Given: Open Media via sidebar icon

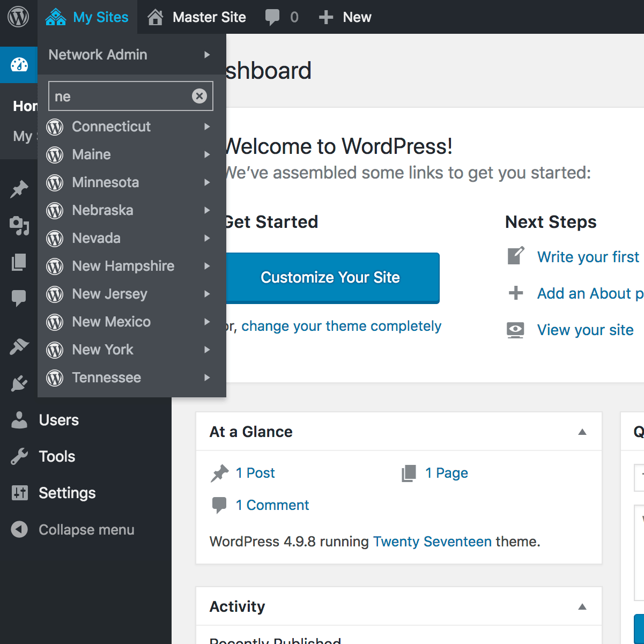Looking at the screenshot, I should 19,226.
